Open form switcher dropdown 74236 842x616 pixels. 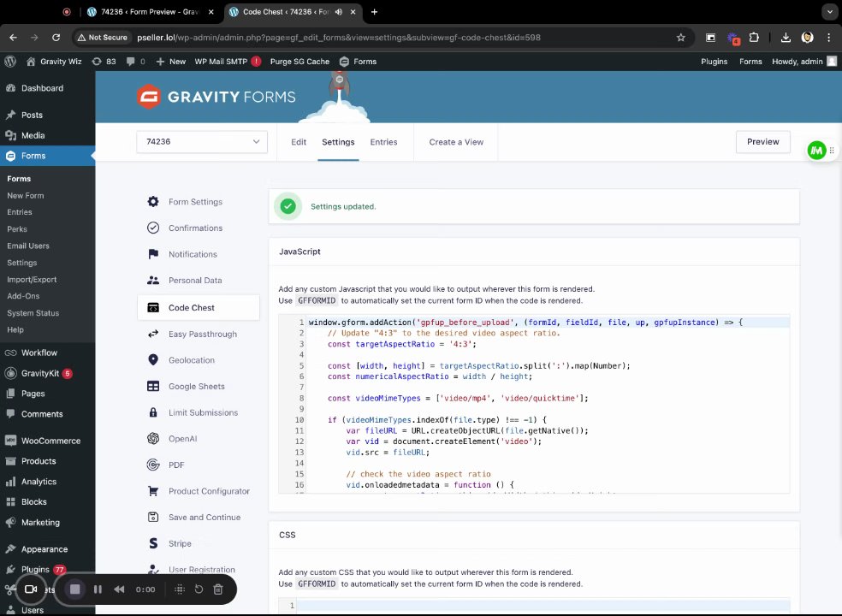(x=202, y=142)
